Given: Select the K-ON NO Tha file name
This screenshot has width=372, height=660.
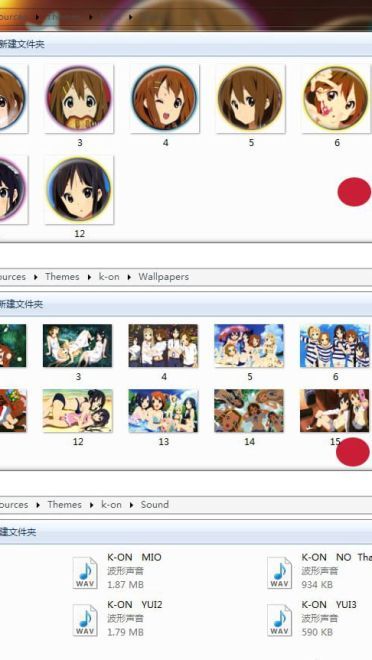Looking at the screenshot, I should [x=337, y=557].
